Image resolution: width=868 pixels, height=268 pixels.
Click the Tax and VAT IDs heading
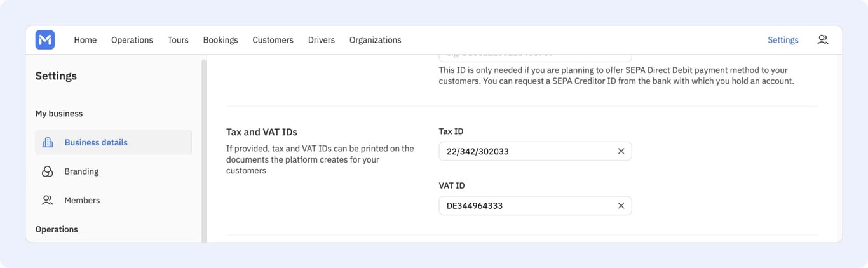262,132
